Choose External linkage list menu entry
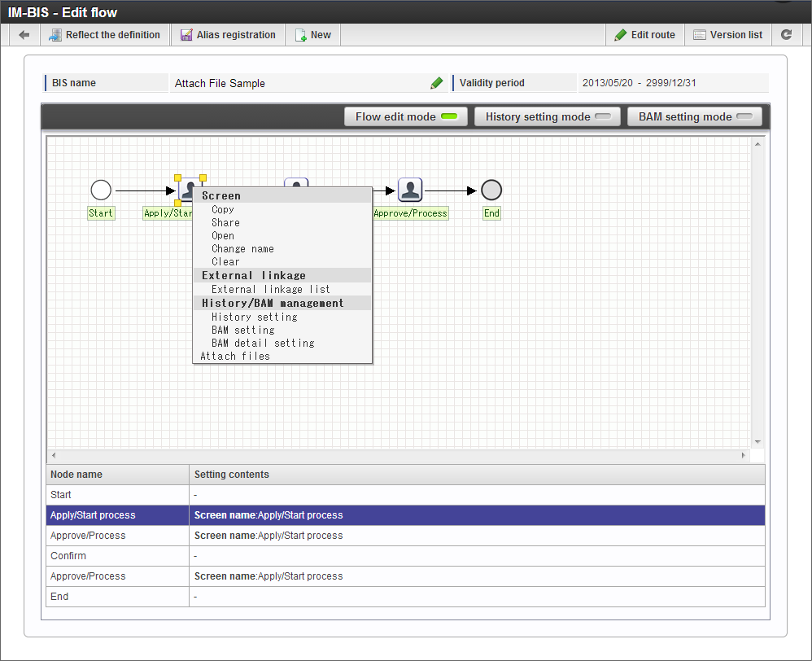The image size is (812, 661). [270, 289]
